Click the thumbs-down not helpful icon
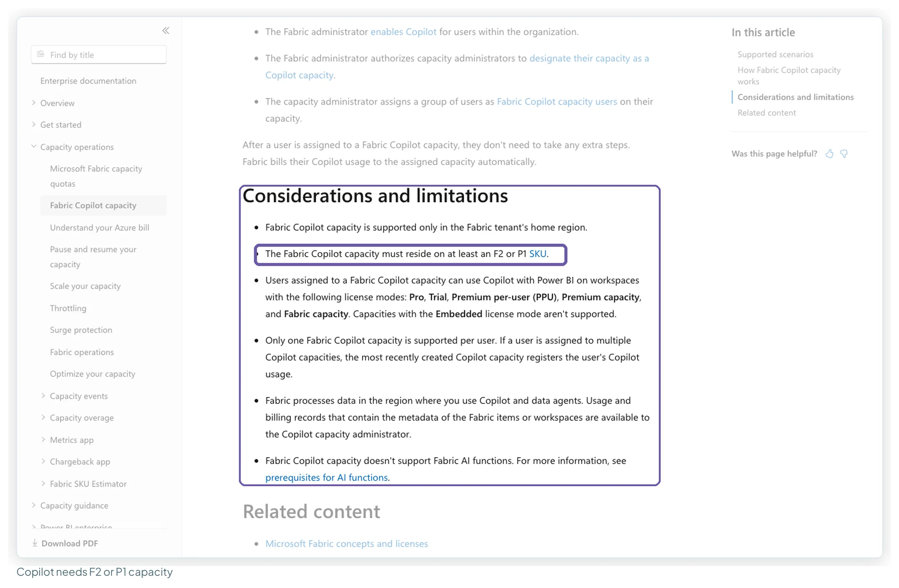 (x=844, y=154)
